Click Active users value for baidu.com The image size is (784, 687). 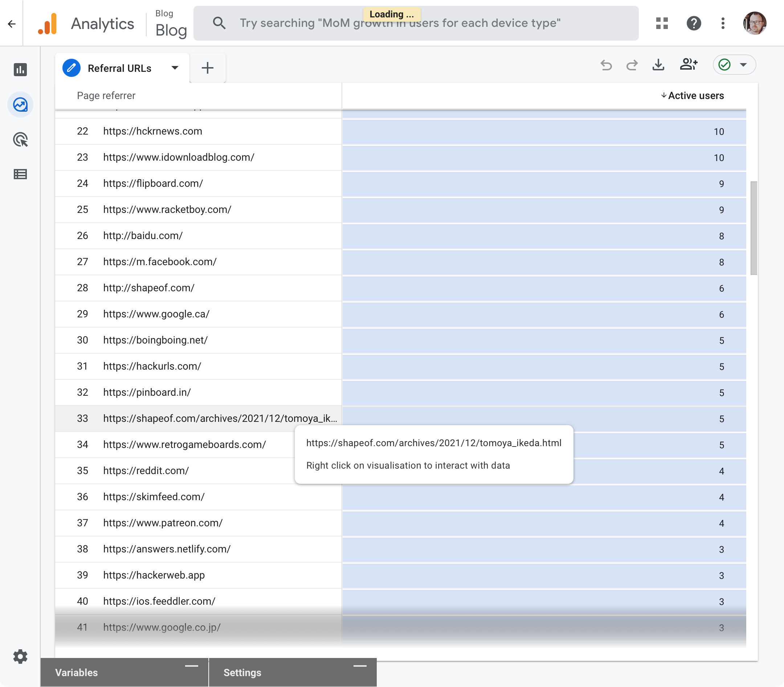[x=721, y=236]
